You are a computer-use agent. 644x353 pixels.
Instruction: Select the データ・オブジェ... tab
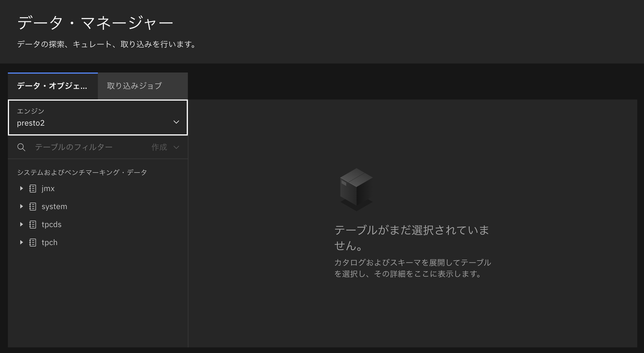(x=52, y=86)
